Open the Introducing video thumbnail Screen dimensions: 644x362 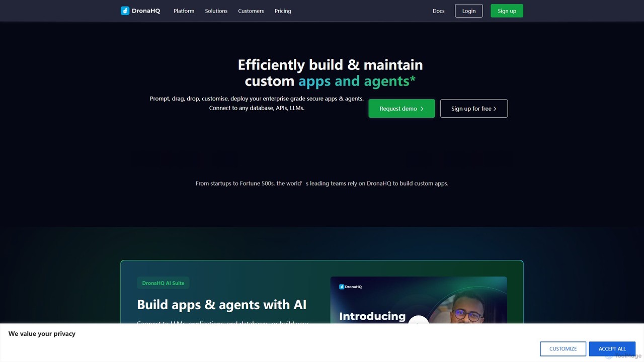click(x=419, y=300)
